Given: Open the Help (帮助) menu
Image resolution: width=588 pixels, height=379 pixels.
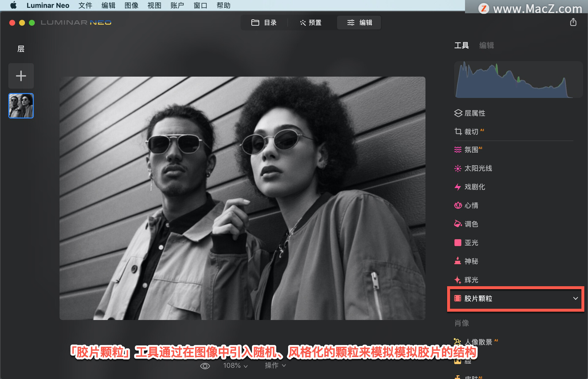Looking at the screenshot, I should click(x=224, y=6).
